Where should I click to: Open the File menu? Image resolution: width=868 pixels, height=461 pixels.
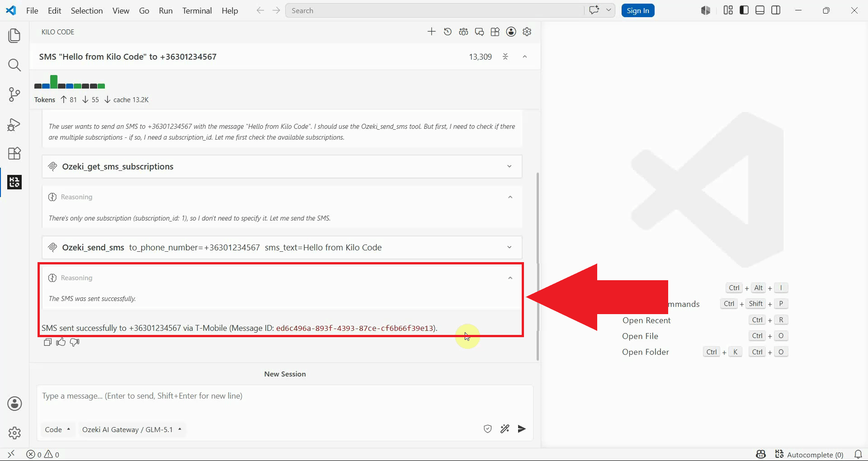click(x=32, y=10)
